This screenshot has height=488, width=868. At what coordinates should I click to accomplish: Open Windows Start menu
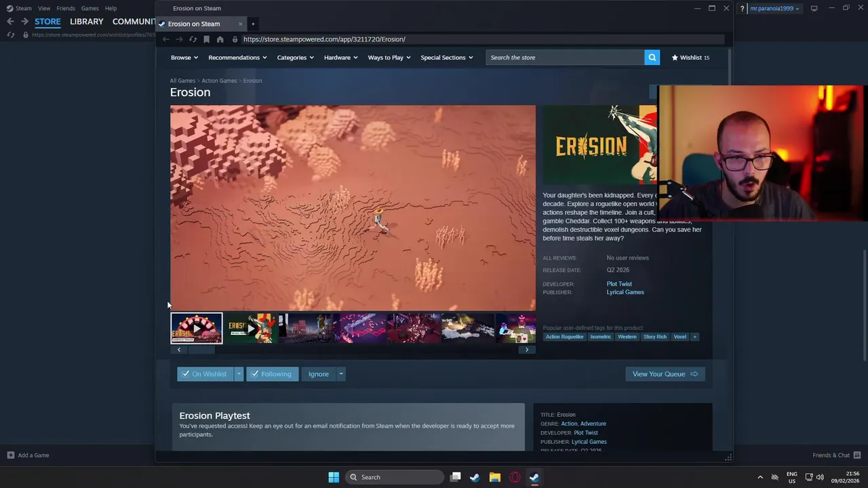(334, 477)
